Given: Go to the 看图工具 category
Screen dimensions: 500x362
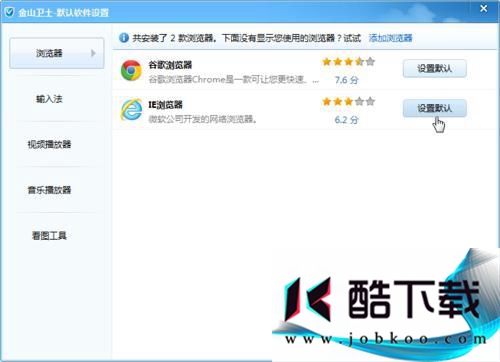Looking at the screenshot, I should (x=49, y=236).
